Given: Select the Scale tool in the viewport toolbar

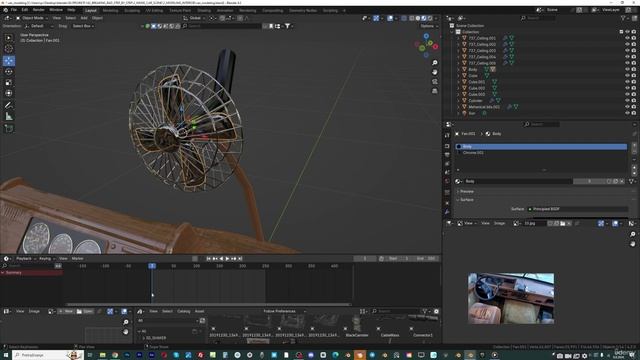Looking at the screenshot, I should pos(9,83).
